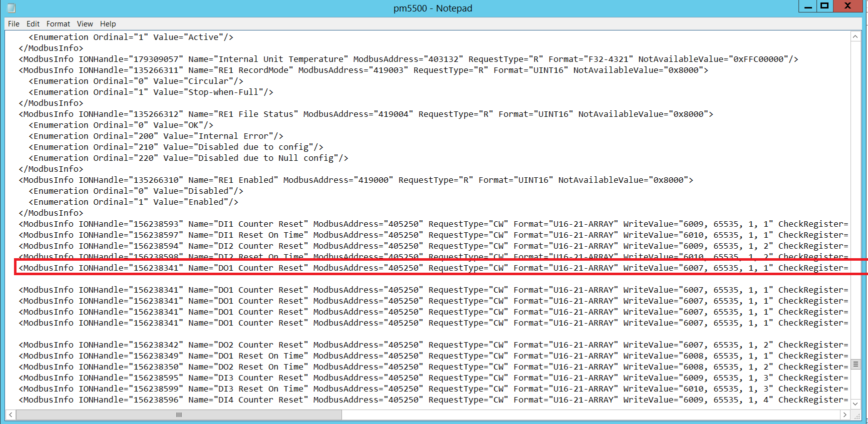Click on IONHandle="179309057" value
The width and height of the screenshot is (868, 424).
point(131,59)
